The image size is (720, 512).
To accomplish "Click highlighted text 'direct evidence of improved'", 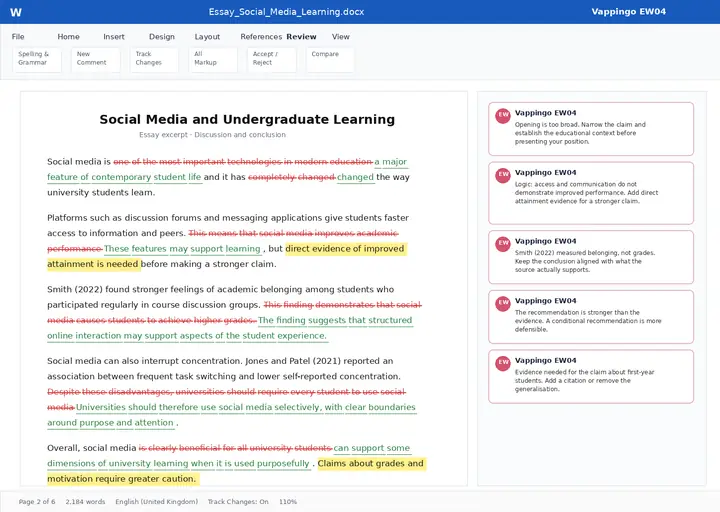I will coord(345,249).
